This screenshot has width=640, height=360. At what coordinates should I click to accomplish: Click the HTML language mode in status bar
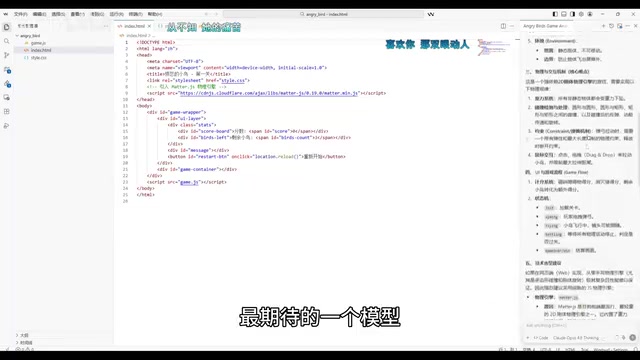pos(570,350)
